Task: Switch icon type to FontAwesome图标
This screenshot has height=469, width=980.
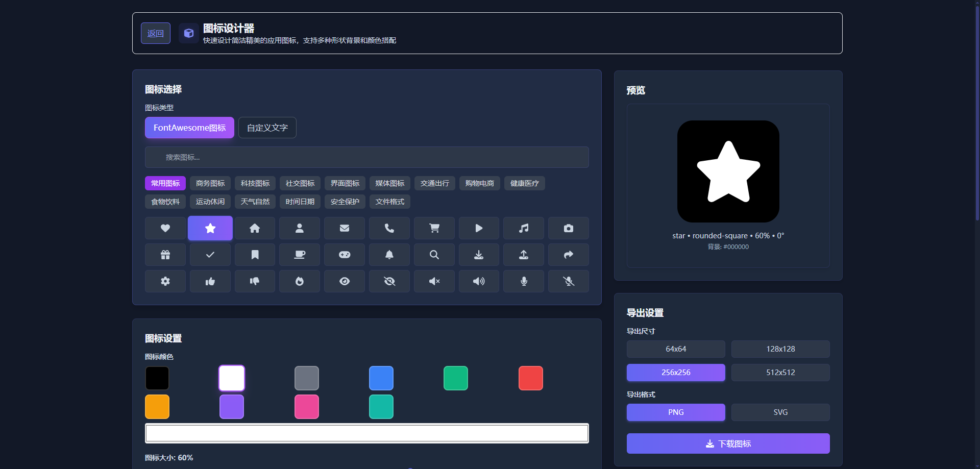Action: pyautogui.click(x=189, y=128)
